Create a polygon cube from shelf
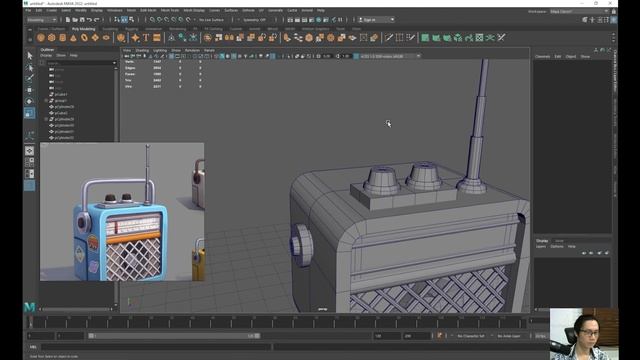 click(x=51, y=38)
